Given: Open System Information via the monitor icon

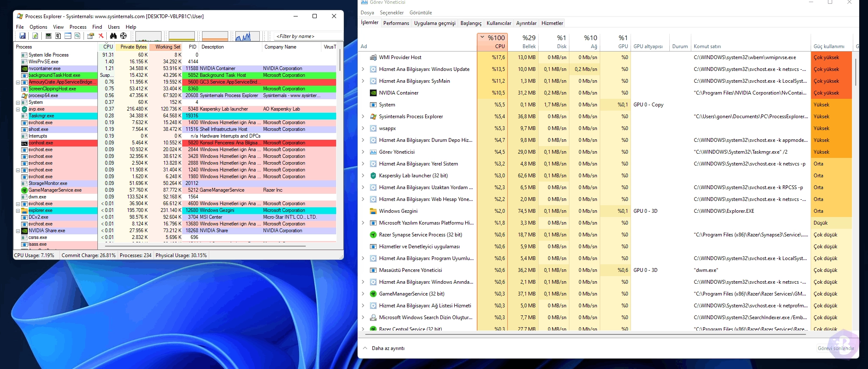Looking at the screenshot, I should pos(49,36).
